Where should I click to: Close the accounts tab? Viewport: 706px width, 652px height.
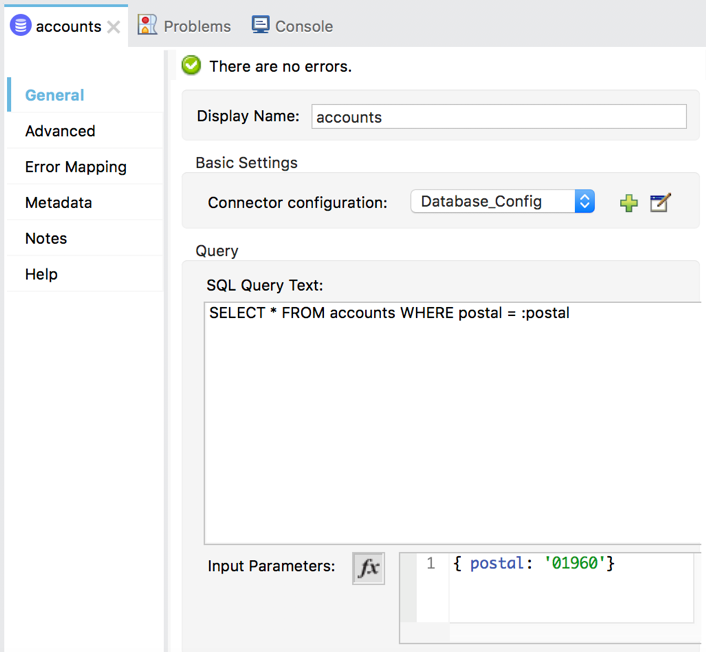(x=113, y=27)
